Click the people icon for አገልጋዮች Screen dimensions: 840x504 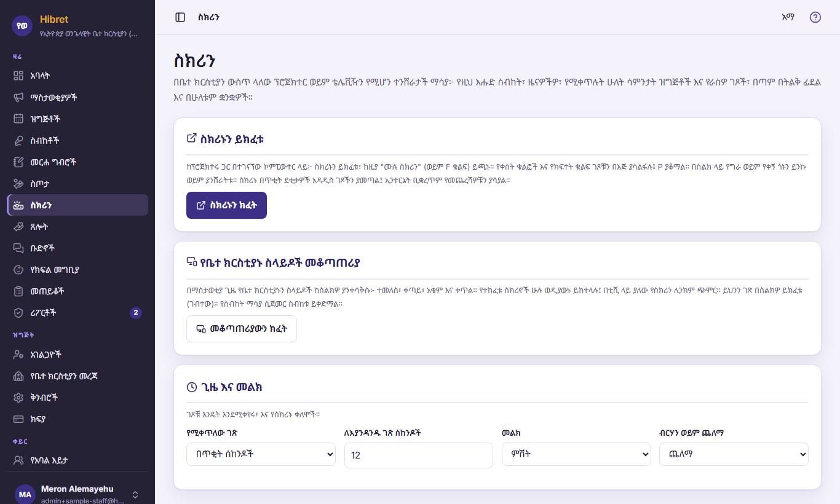[x=18, y=355]
